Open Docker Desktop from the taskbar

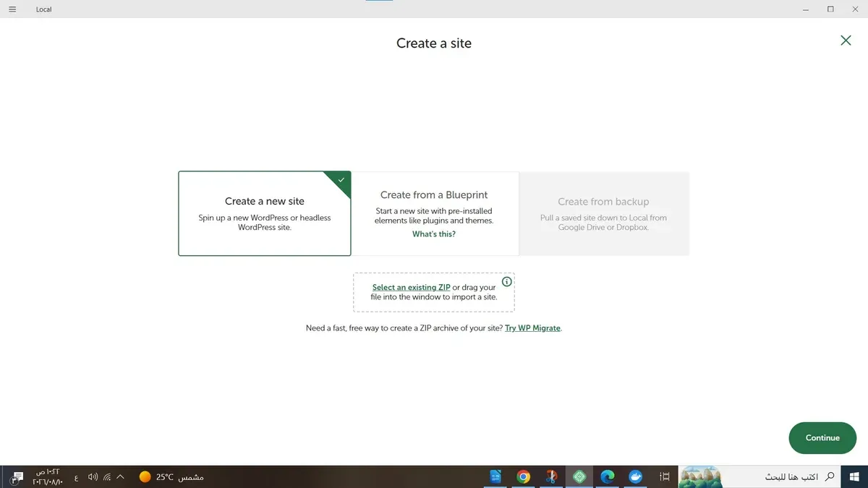click(x=636, y=476)
